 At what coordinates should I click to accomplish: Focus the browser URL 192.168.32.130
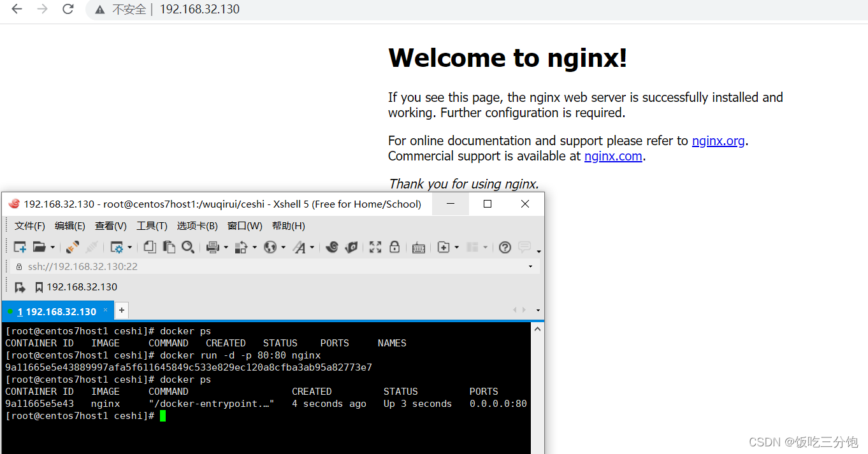point(199,10)
